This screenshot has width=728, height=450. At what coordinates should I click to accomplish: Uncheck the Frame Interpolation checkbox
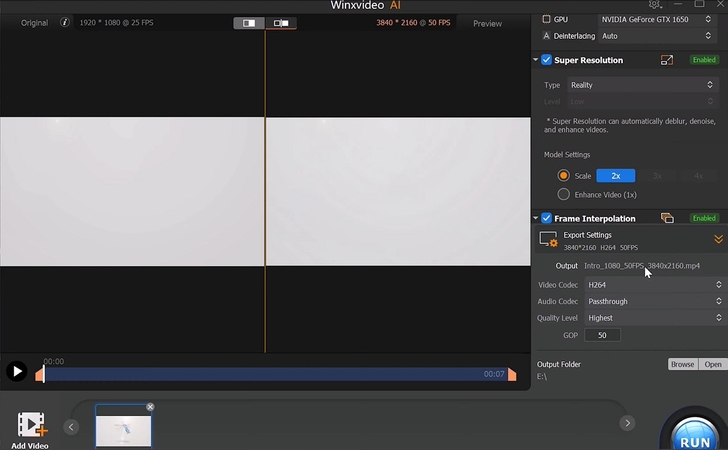tap(546, 218)
